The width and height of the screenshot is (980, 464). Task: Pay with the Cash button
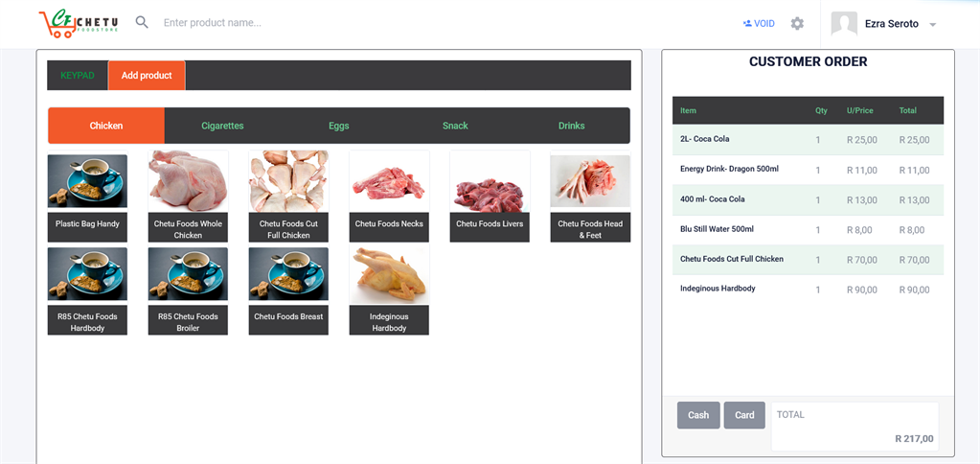(698, 415)
